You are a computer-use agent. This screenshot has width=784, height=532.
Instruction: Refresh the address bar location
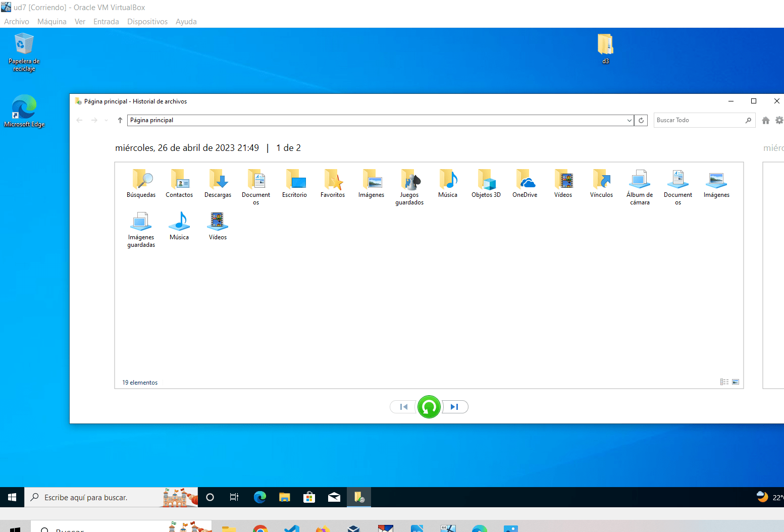point(641,120)
